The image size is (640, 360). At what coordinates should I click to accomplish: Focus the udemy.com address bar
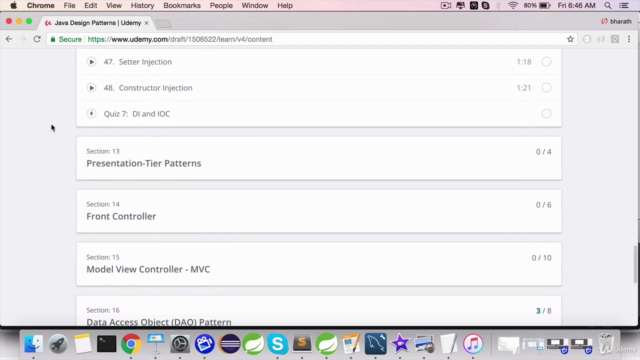coord(310,39)
